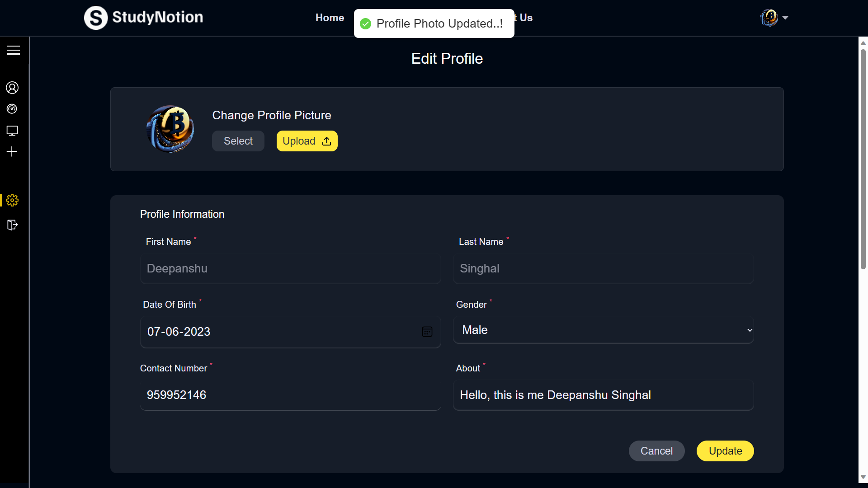
Task: Click the My Profile user icon in the sidebar
Action: tap(12, 88)
